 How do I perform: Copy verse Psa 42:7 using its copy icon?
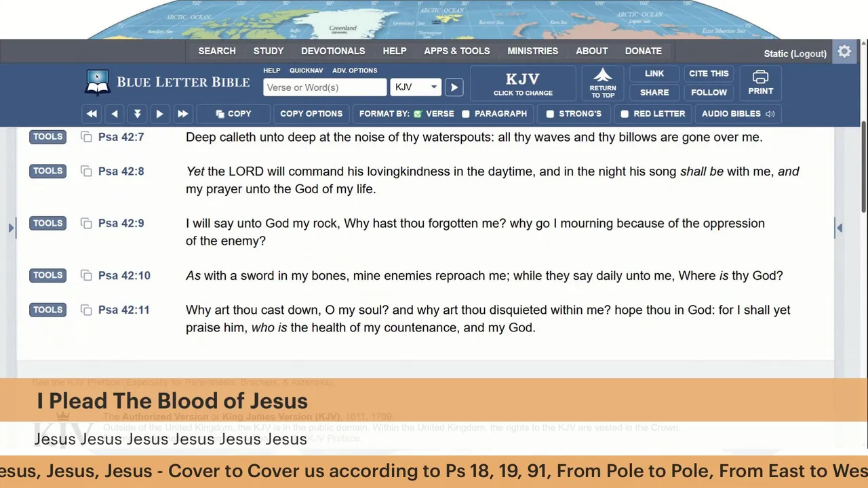pos(86,137)
